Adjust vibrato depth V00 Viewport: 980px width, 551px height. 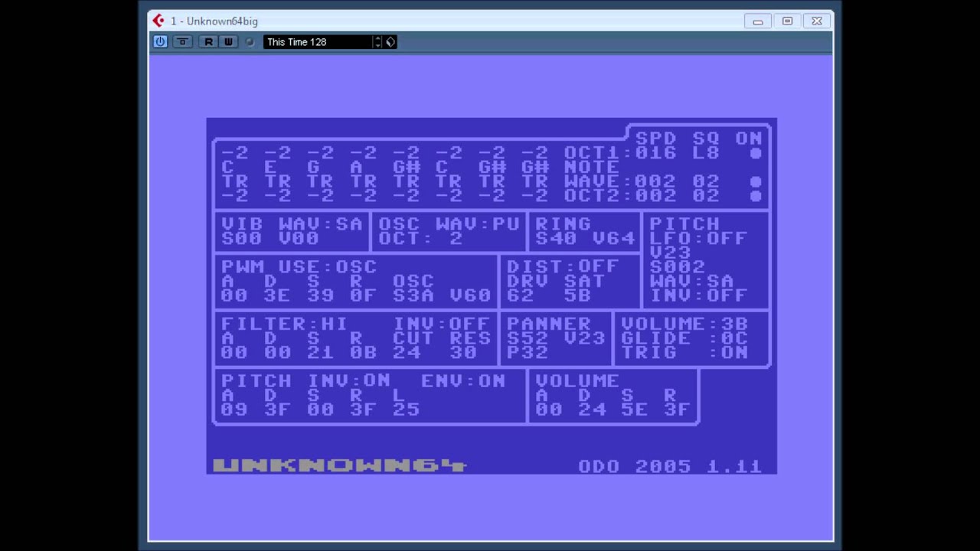click(299, 238)
